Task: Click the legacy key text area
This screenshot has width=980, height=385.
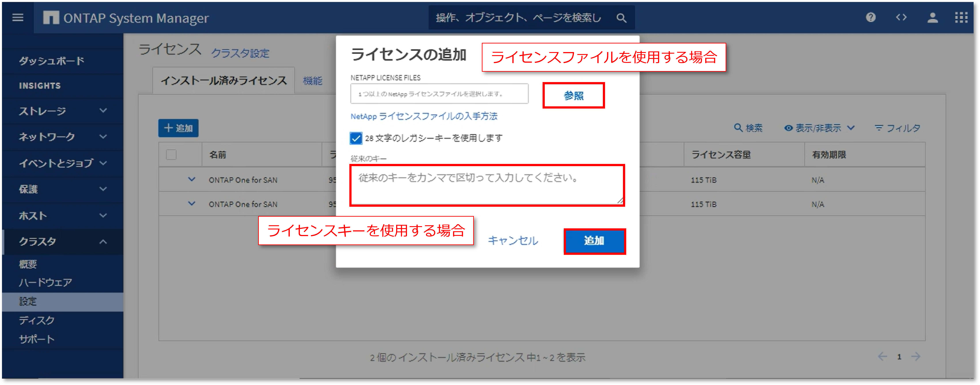Action: coord(487,186)
